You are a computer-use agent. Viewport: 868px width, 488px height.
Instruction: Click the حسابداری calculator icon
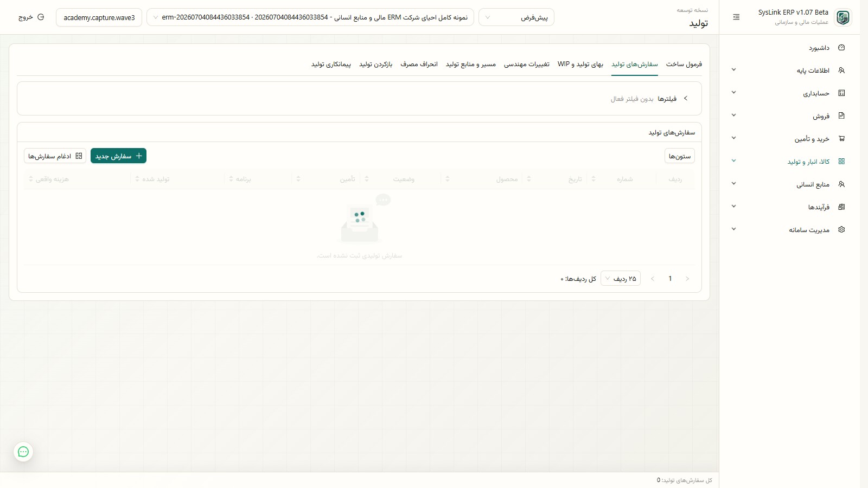841,93
